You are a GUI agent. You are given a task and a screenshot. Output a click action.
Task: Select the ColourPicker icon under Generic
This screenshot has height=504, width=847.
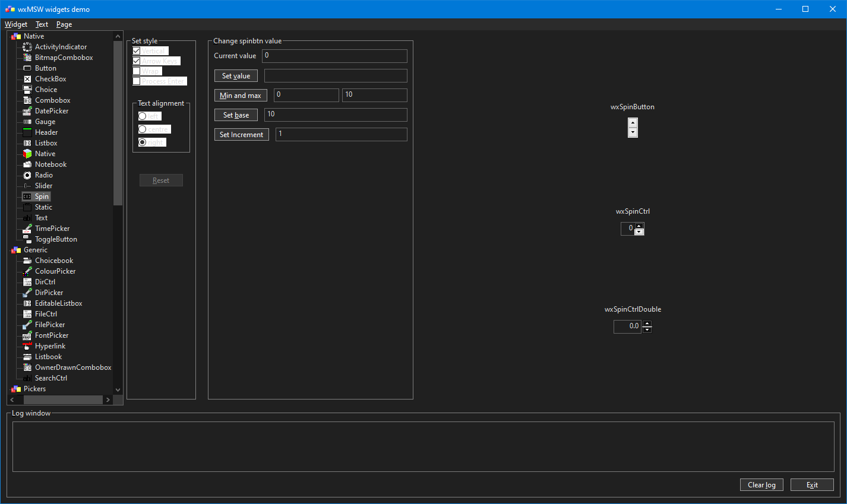(x=27, y=271)
